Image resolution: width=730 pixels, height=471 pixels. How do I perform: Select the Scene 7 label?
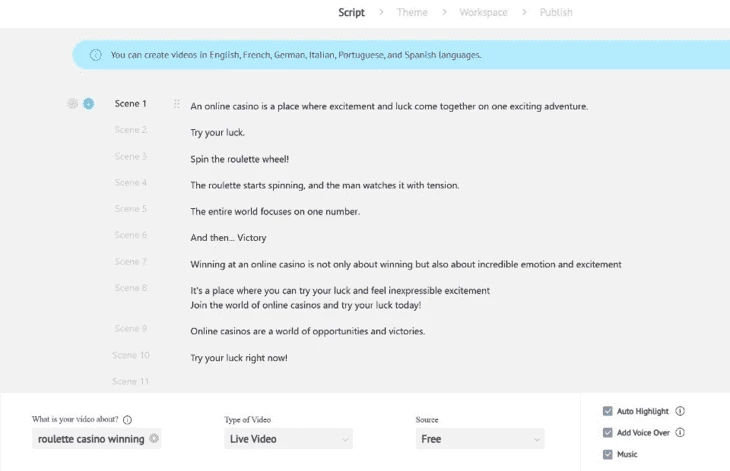point(130,262)
